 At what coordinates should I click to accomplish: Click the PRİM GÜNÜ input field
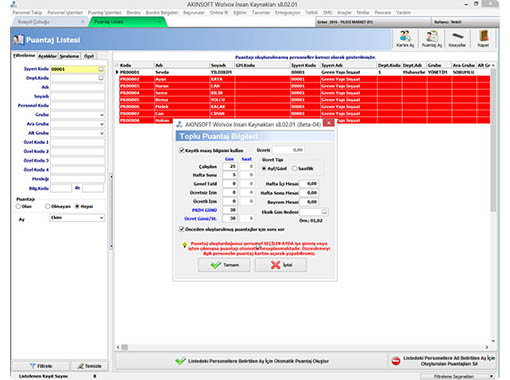click(230, 210)
